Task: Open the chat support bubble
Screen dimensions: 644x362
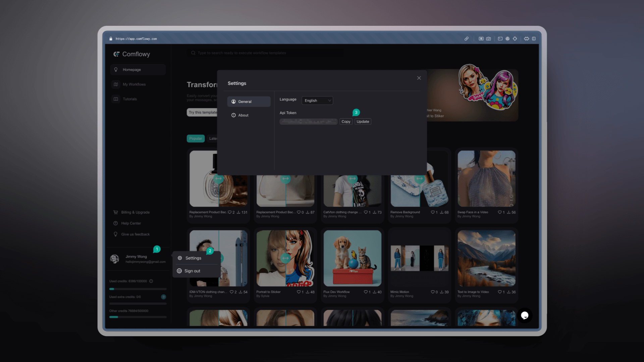Action: tap(525, 315)
